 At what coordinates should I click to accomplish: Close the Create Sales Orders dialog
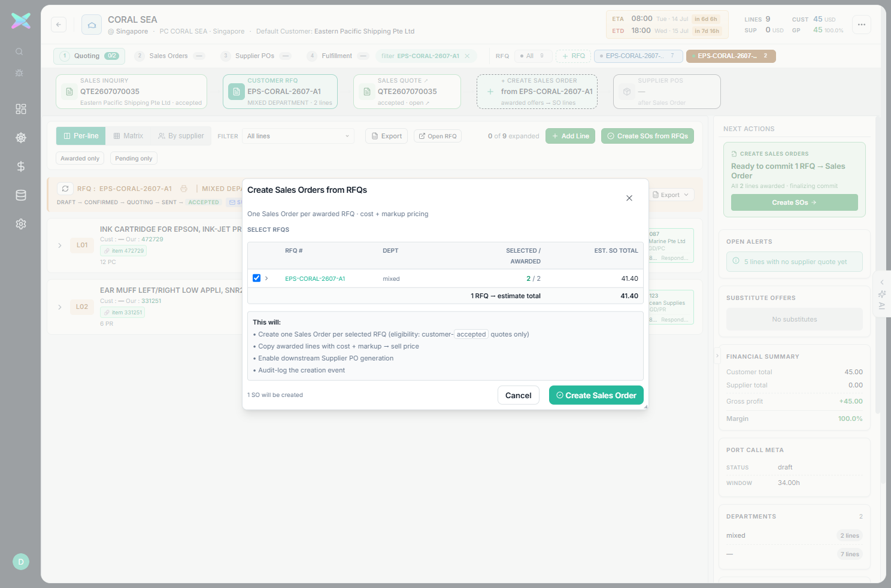(629, 198)
